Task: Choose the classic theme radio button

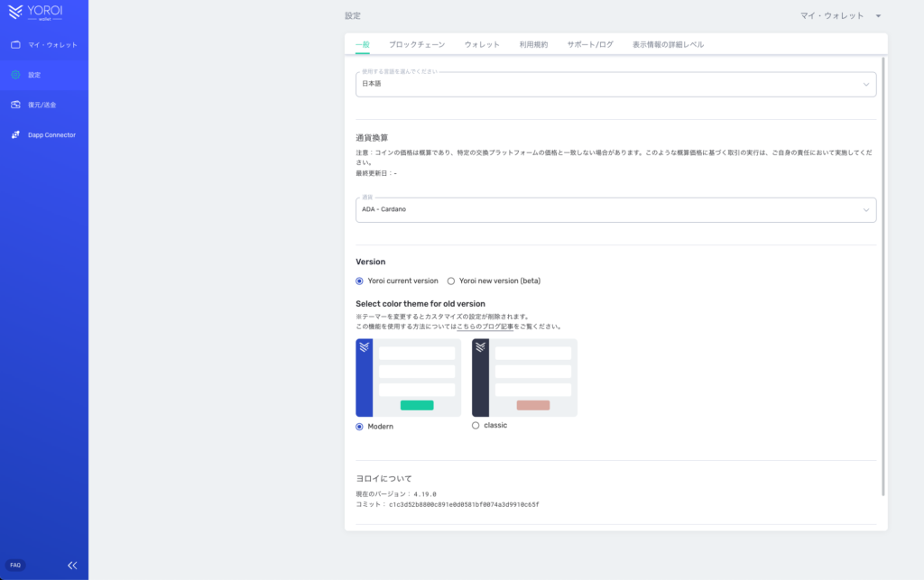Action: (x=476, y=426)
